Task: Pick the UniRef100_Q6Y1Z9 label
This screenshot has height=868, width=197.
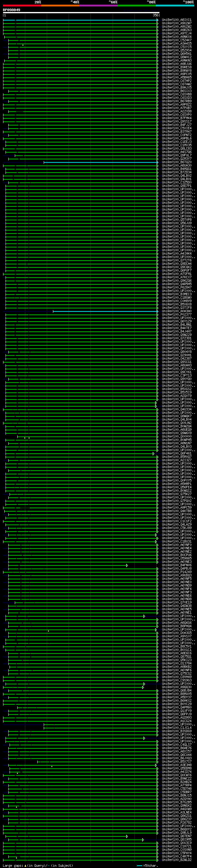Action: point(176,321)
